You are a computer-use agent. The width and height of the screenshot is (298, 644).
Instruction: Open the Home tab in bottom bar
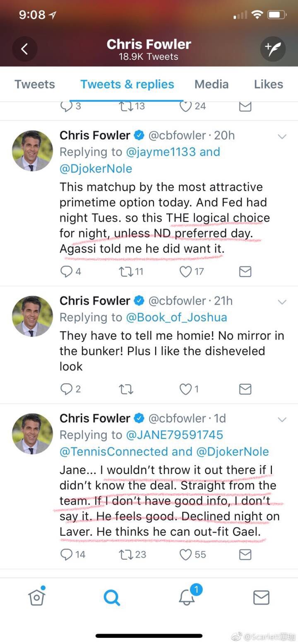point(37,597)
